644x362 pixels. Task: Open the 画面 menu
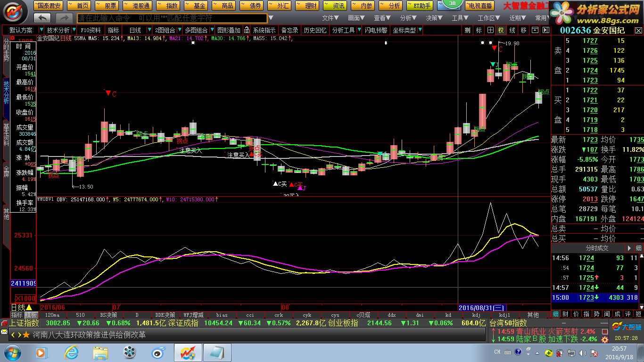(x=356, y=18)
